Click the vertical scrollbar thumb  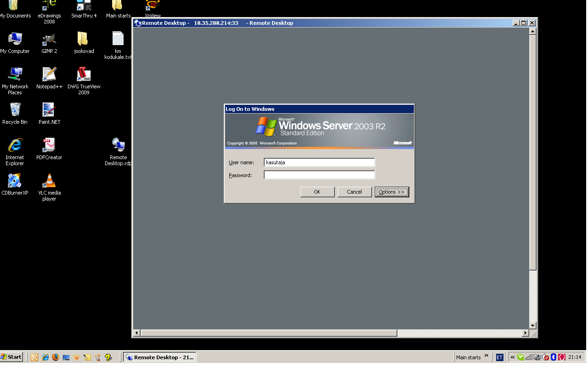point(533,153)
